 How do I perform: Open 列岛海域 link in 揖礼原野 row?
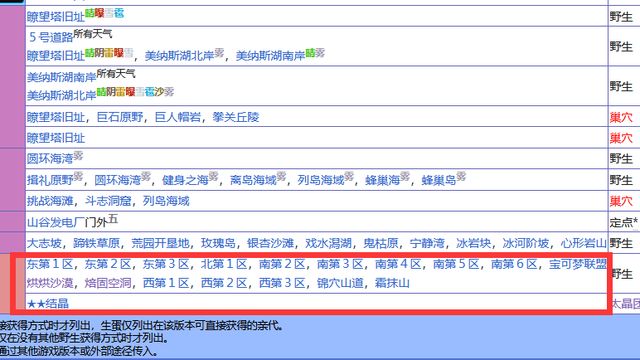321,180
